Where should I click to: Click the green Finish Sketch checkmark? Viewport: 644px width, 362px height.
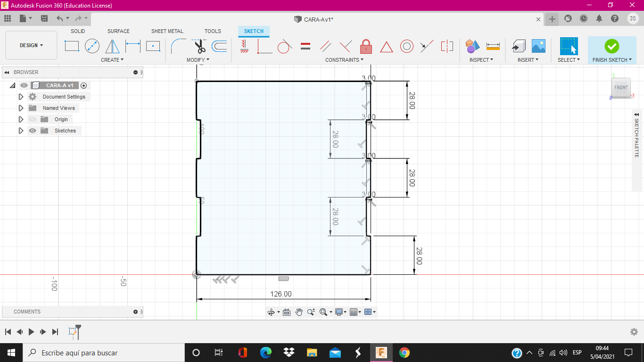pyautogui.click(x=611, y=46)
